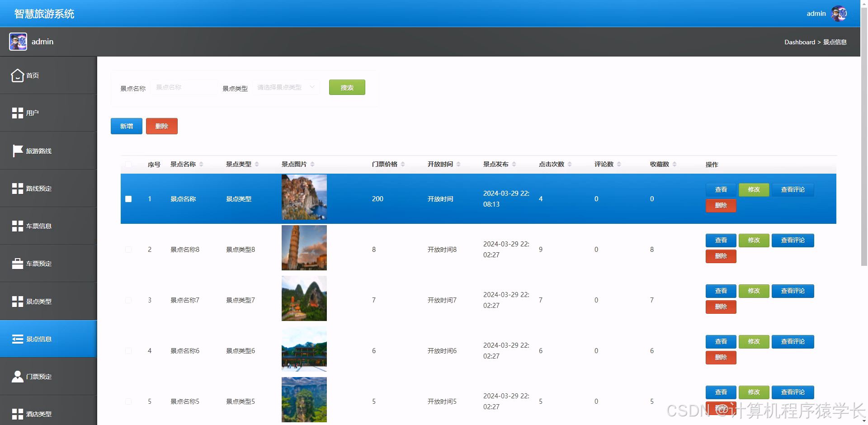Image resolution: width=868 pixels, height=425 pixels.
Task: Sort by 景点名称 column arrows
Action: pos(201,164)
